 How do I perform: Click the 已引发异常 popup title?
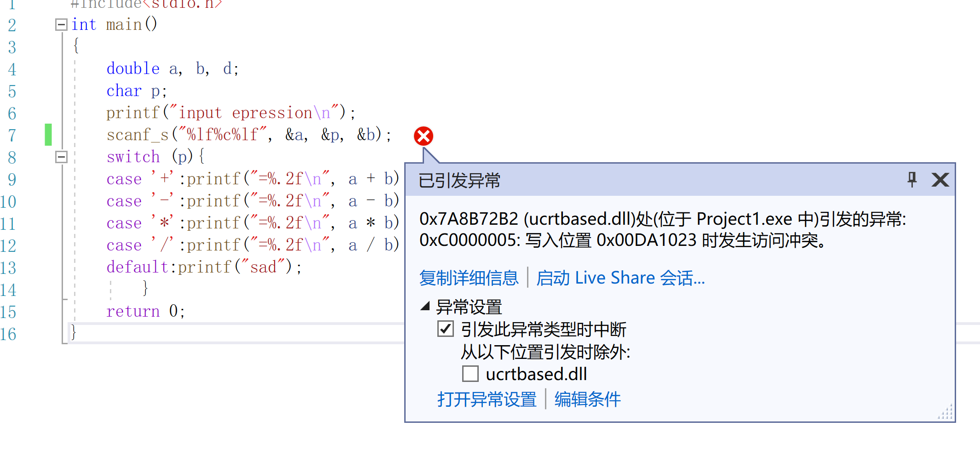tap(459, 180)
